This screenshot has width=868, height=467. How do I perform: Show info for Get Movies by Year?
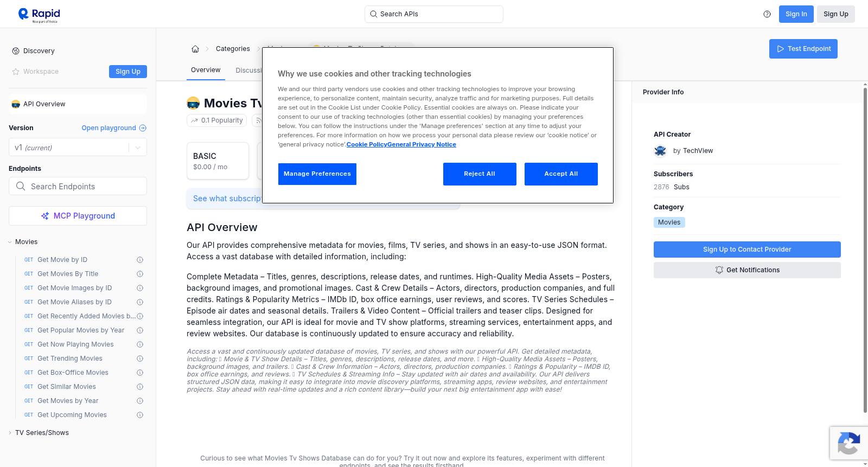coord(140,401)
